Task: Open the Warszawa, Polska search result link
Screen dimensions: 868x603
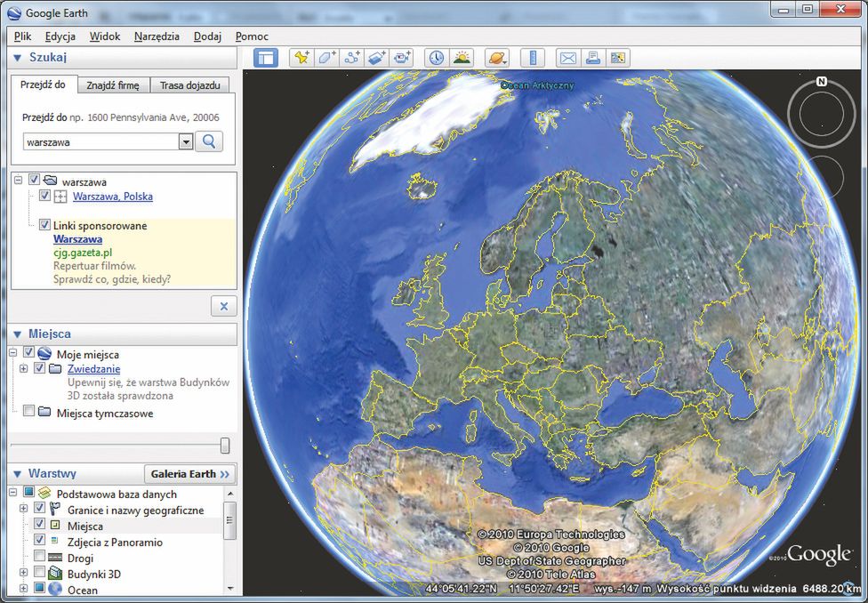Action: 112,197
